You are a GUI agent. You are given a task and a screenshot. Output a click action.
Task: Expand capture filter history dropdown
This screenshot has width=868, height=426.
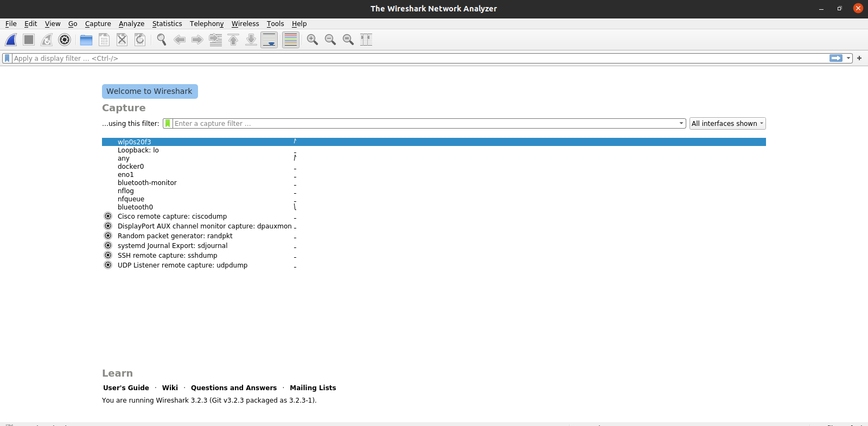click(x=681, y=123)
